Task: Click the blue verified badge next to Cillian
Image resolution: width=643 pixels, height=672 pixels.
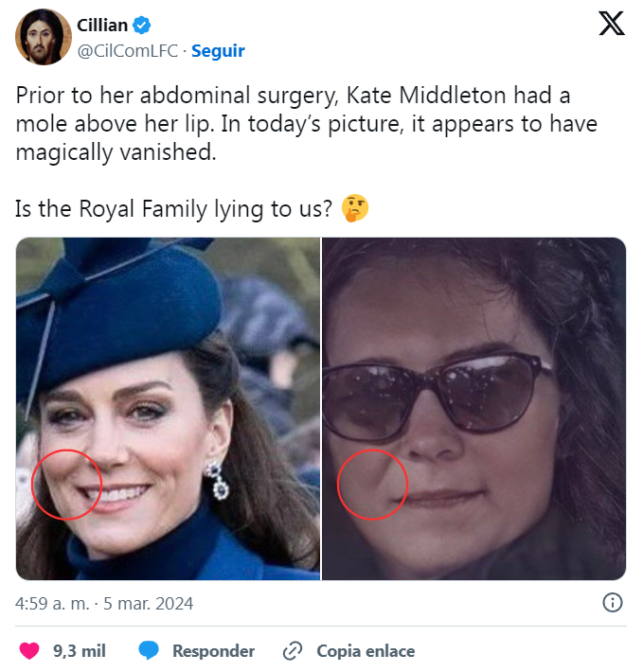Action: point(143,26)
